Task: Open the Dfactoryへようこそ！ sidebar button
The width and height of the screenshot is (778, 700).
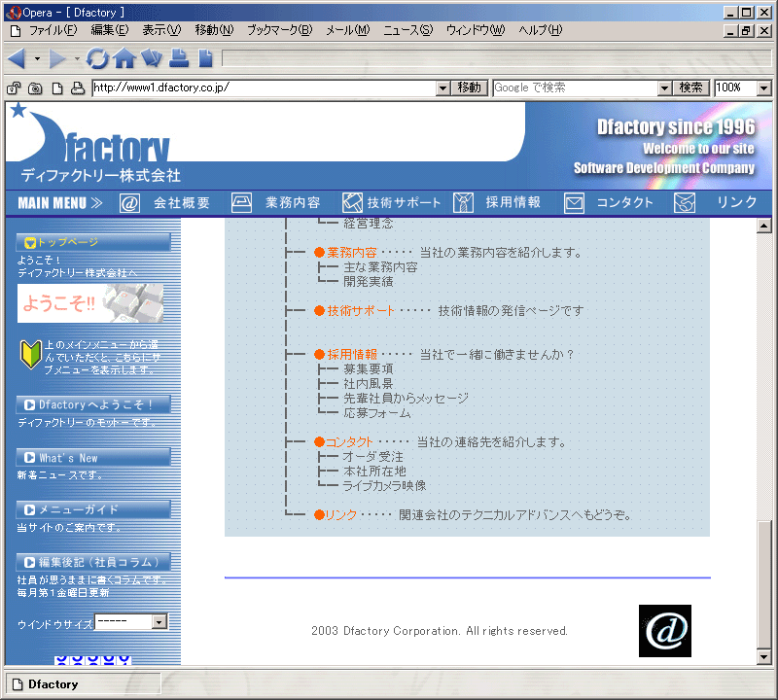Action: (x=93, y=404)
